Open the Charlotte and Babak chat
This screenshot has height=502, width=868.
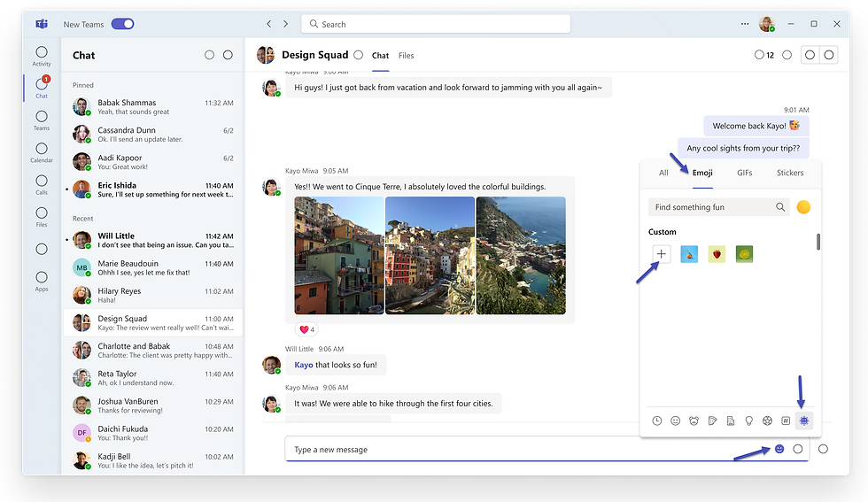[x=152, y=351]
